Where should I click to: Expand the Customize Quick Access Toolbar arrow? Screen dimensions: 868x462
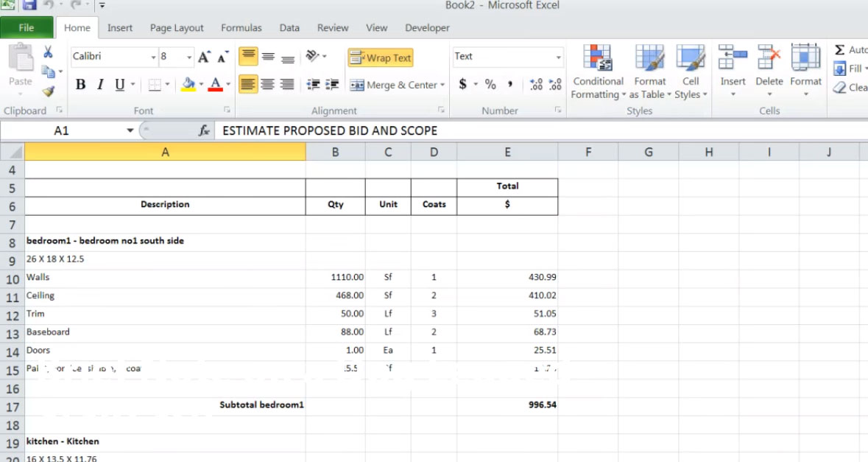pyautogui.click(x=102, y=6)
